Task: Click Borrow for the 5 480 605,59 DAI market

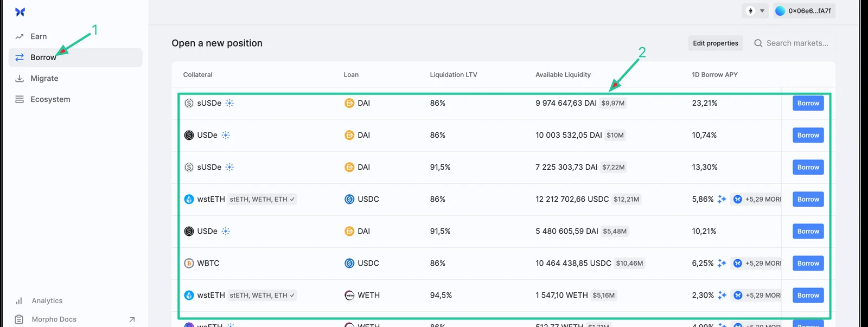Action: tap(808, 231)
